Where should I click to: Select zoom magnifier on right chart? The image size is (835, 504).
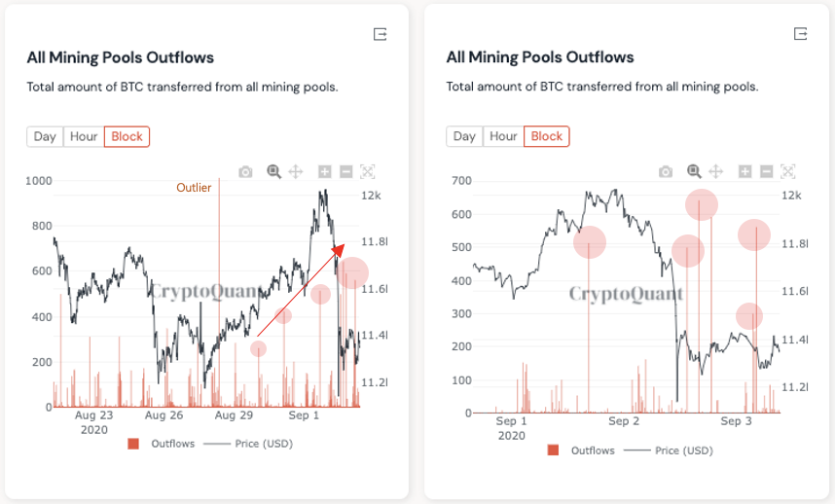pos(694,172)
